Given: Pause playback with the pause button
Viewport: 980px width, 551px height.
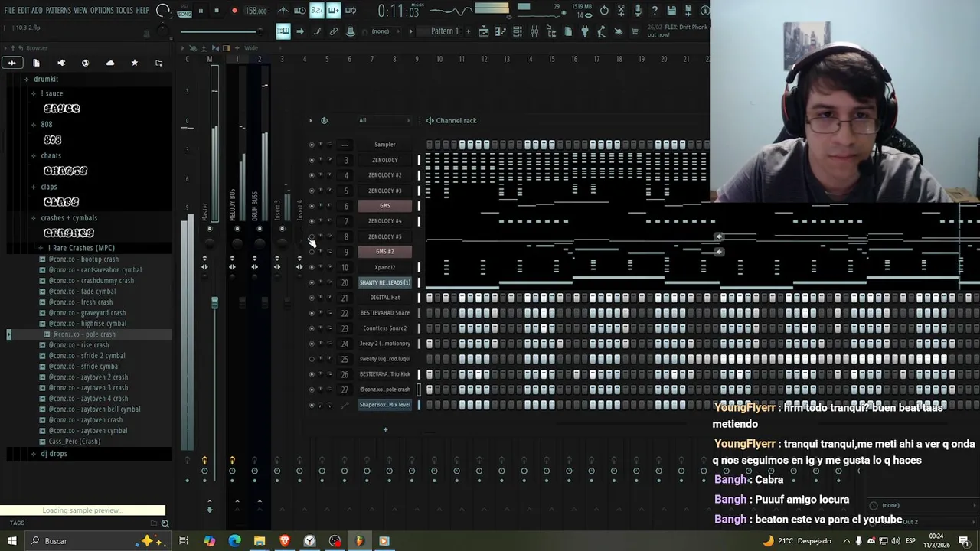Looking at the screenshot, I should pyautogui.click(x=201, y=11).
